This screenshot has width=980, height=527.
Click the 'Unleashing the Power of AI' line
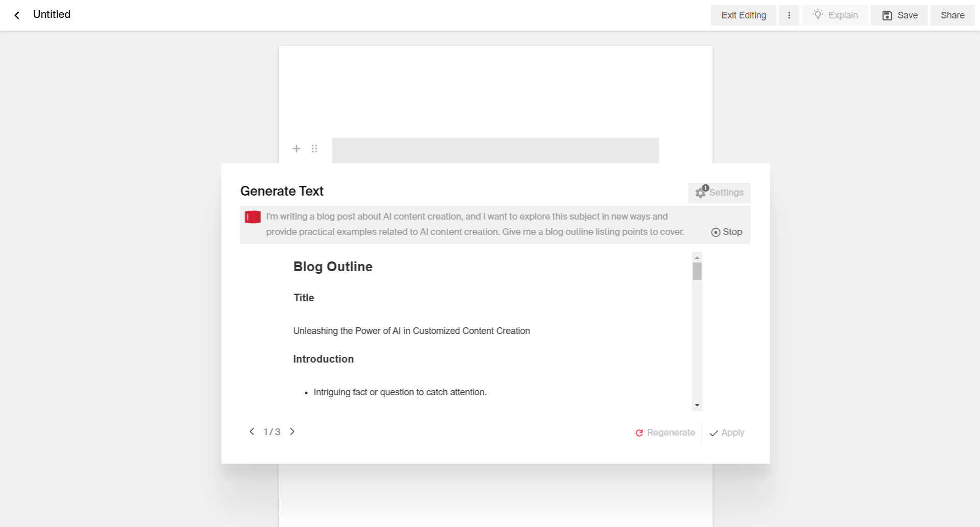pos(411,331)
